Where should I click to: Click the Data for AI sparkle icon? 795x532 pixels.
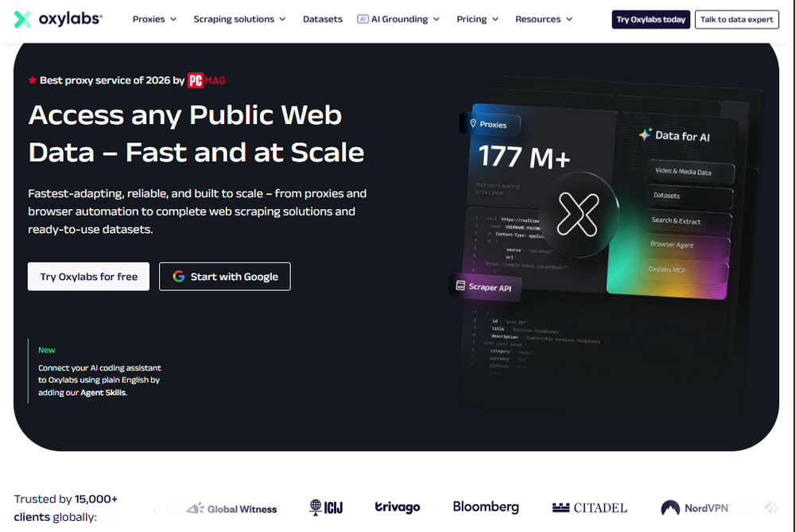coord(645,134)
